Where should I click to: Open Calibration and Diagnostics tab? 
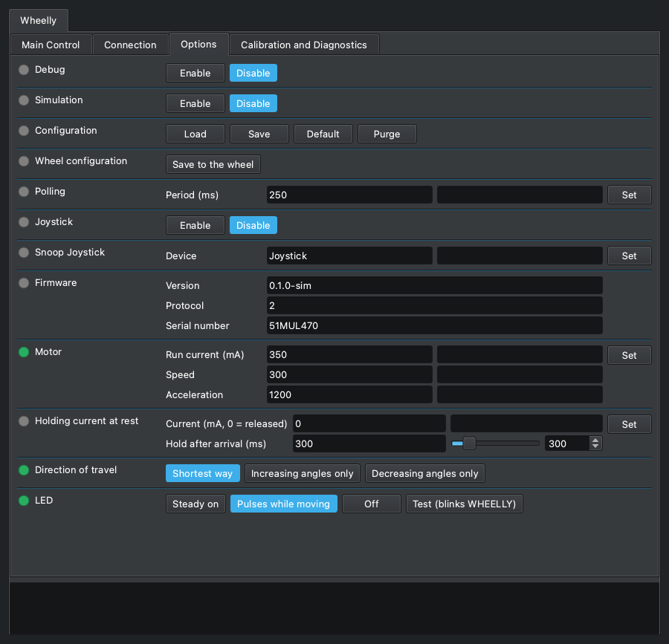(x=304, y=45)
